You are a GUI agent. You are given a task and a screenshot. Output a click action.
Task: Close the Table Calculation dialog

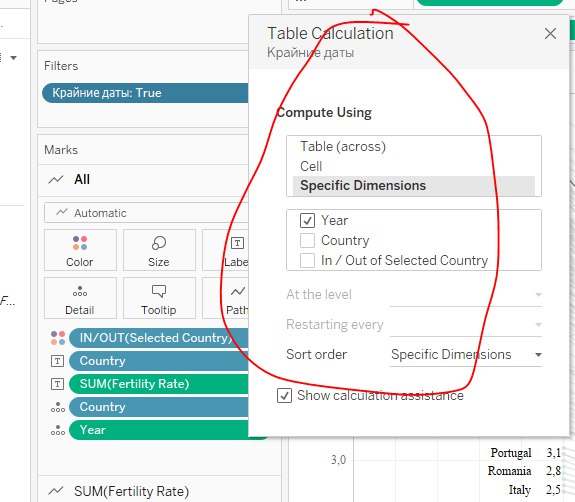(x=550, y=34)
